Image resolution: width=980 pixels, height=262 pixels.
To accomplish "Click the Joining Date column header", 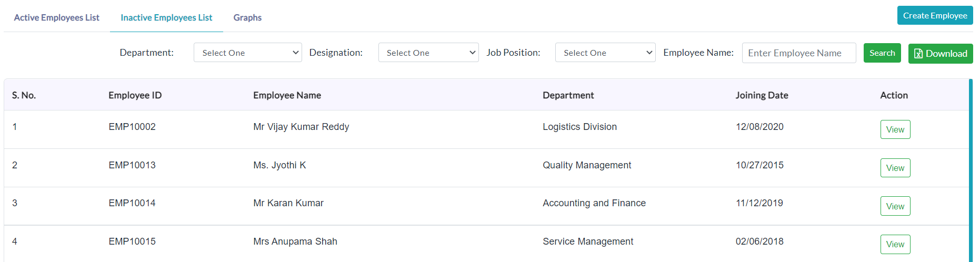I will click(x=762, y=95).
